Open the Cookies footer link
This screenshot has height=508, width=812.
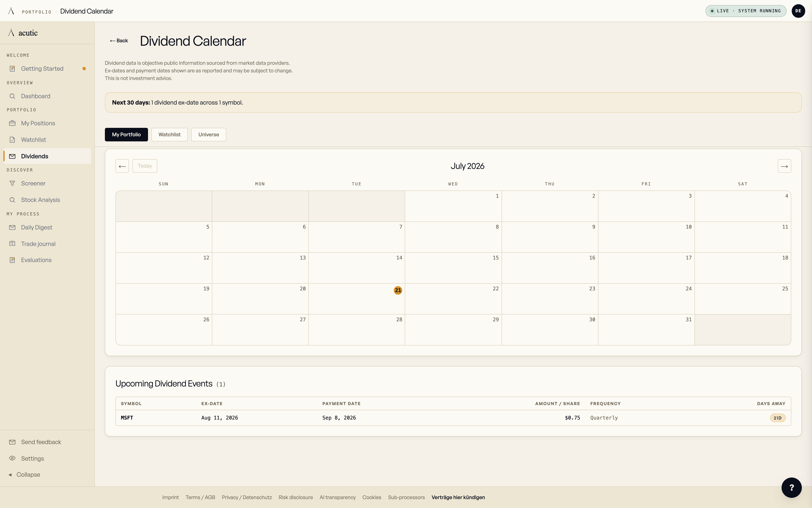pos(372,497)
